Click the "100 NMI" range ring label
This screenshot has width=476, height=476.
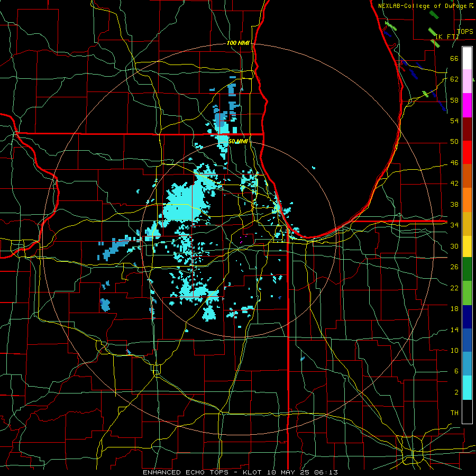tap(238, 43)
